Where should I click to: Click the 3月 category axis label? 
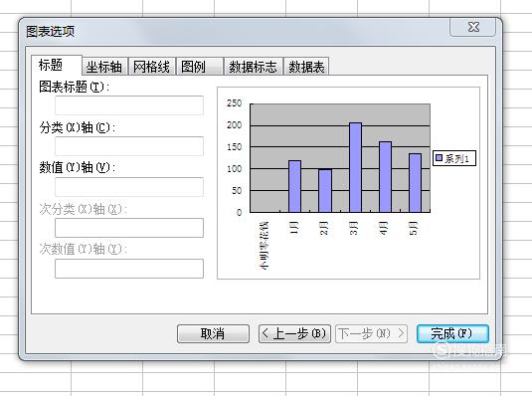(354, 228)
